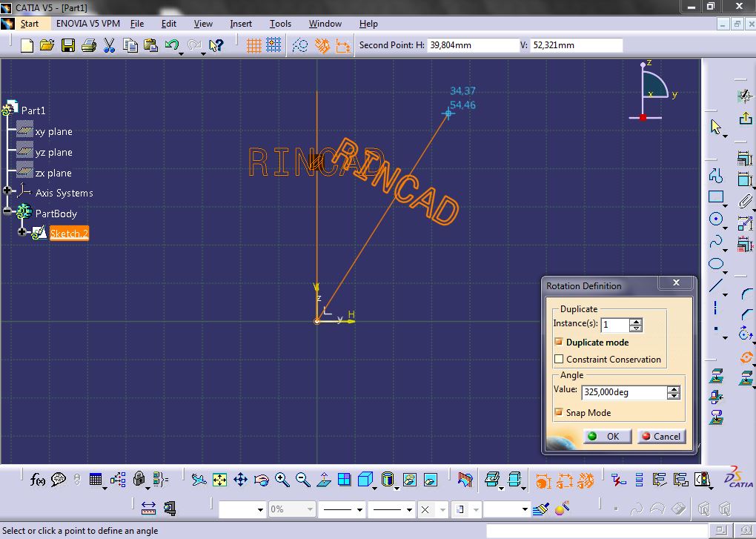Image resolution: width=756 pixels, height=539 pixels.
Task: Open the Insert menu
Action: [241, 23]
